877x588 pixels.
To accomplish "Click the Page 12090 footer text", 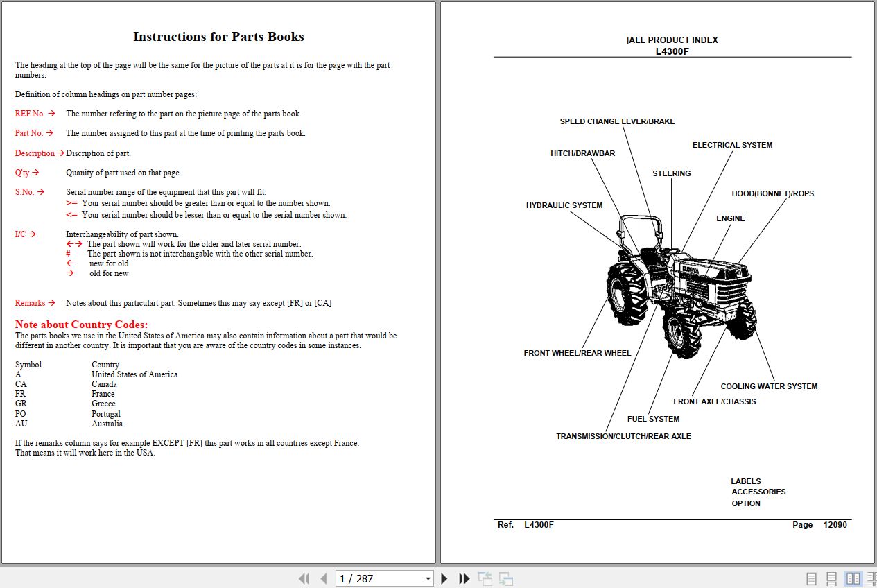I will 819,525.
